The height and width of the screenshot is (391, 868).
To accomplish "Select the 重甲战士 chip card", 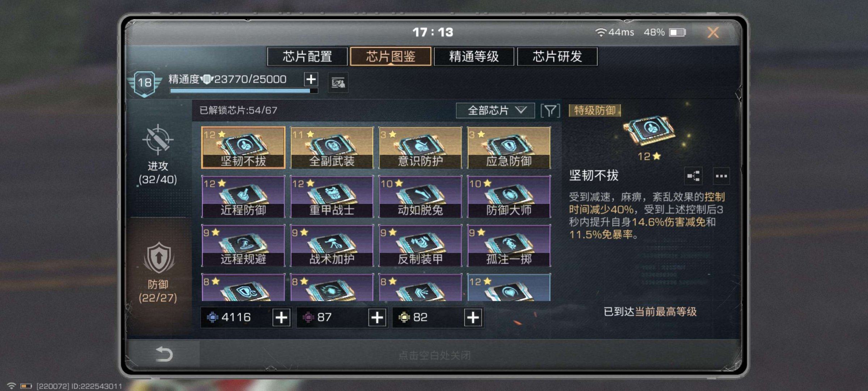I will click(x=332, y=197).
